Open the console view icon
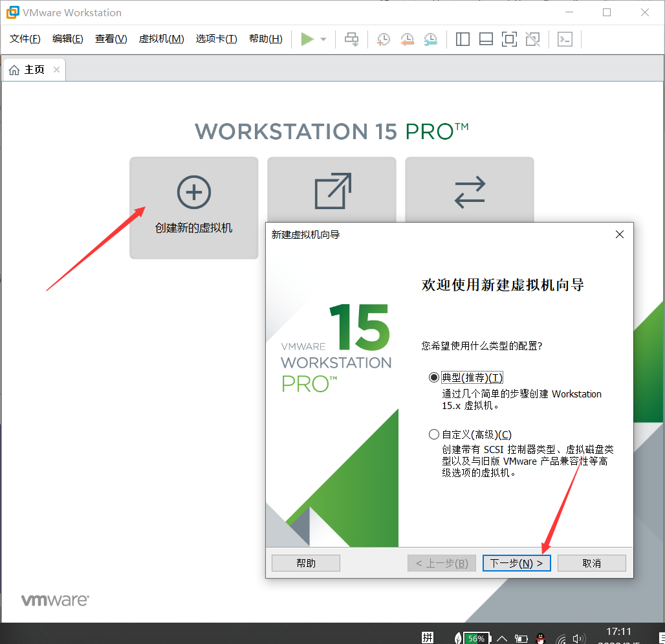 (x=565, y=39)
